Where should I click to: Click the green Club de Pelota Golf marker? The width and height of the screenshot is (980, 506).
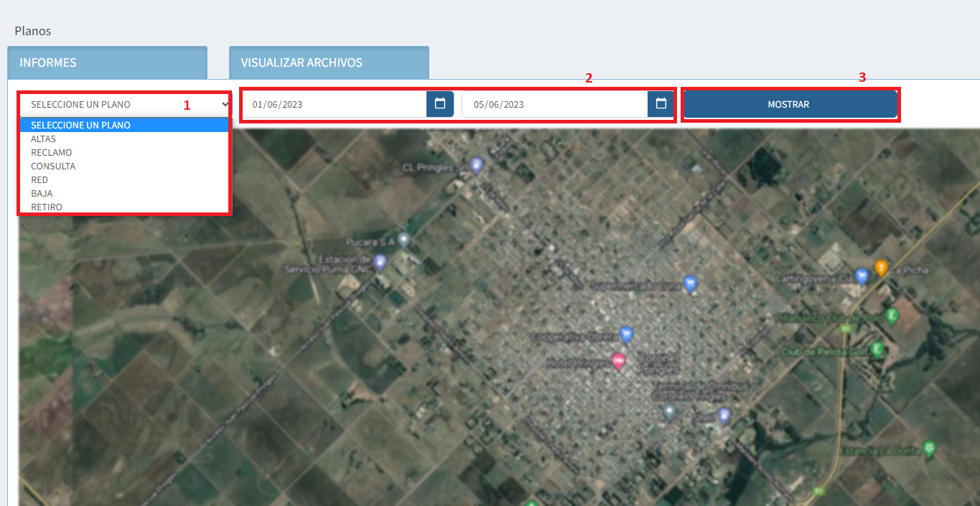pos(877,350)
